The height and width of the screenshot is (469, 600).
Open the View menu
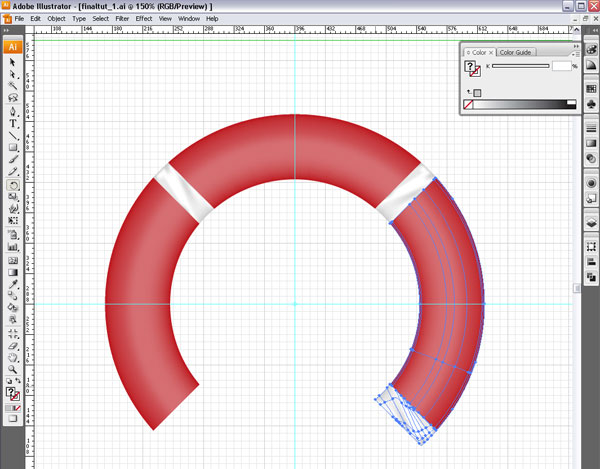pyautogui.click(x=165, y=18)
